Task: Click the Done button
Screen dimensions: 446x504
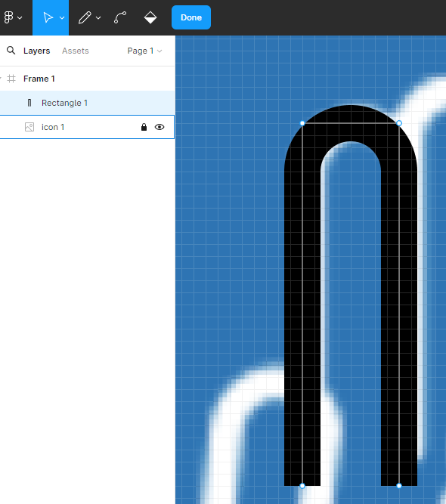Action: [x=191, y=17]
